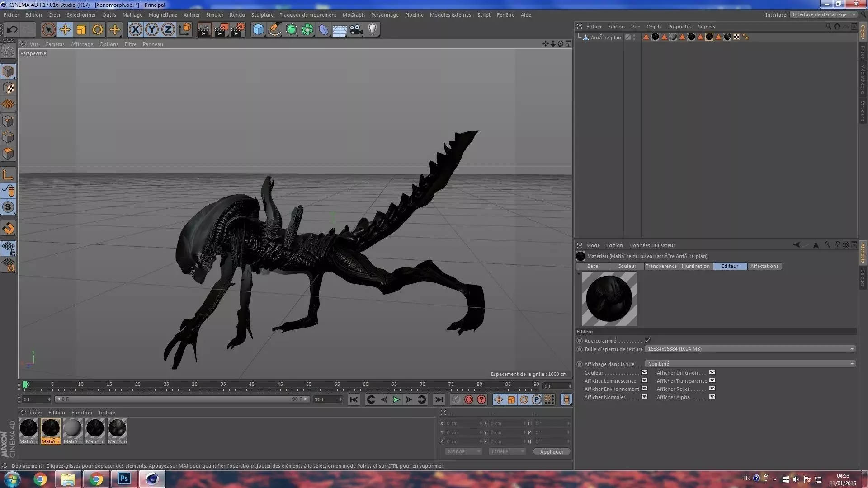Select the first material thumbnail
868x488 pixels.
[x=28, y=431]
